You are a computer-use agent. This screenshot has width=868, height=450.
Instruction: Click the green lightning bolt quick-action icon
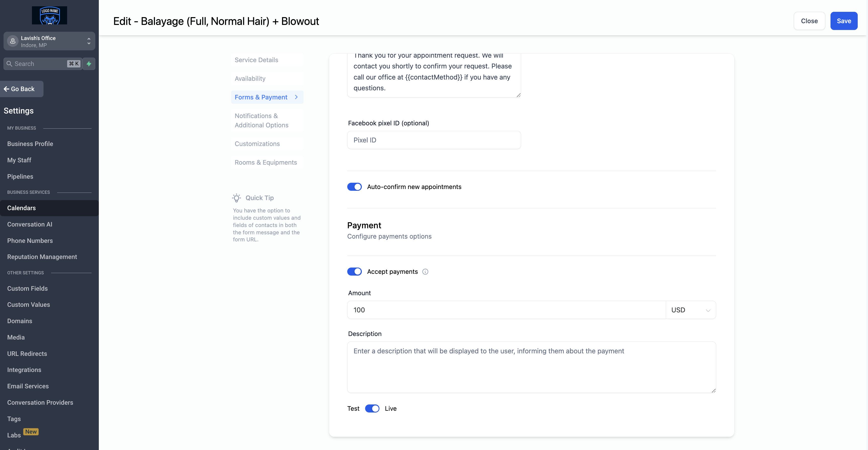click(89, 64)
